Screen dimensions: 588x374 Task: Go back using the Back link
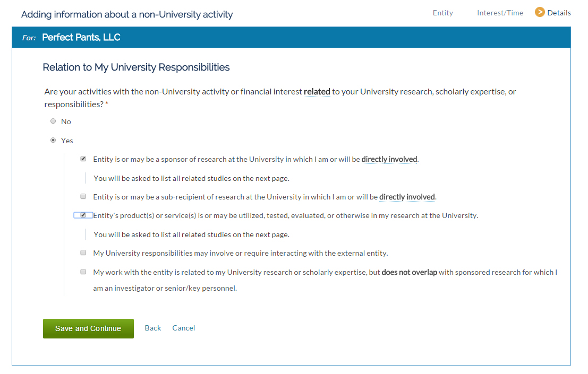(x=153, y=328)
